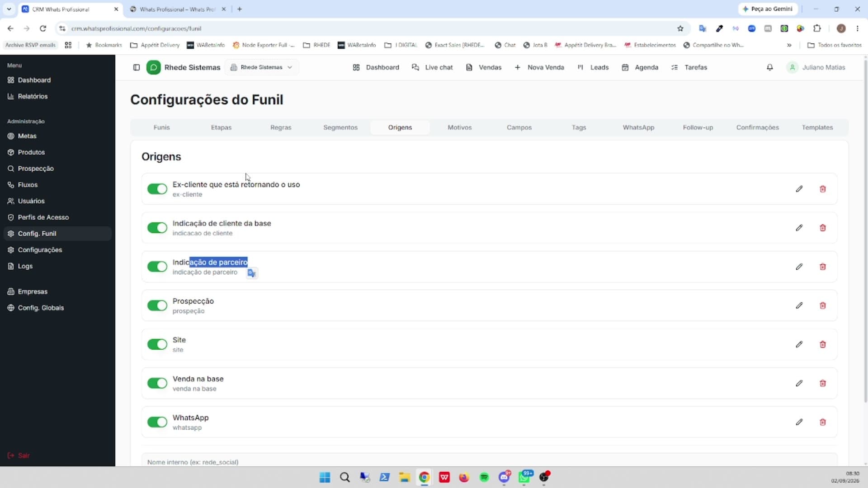Delete the Ex-cliente origin entry
Image resolution: width=868 pixels, height=488 pixels.
pos(823,189)
